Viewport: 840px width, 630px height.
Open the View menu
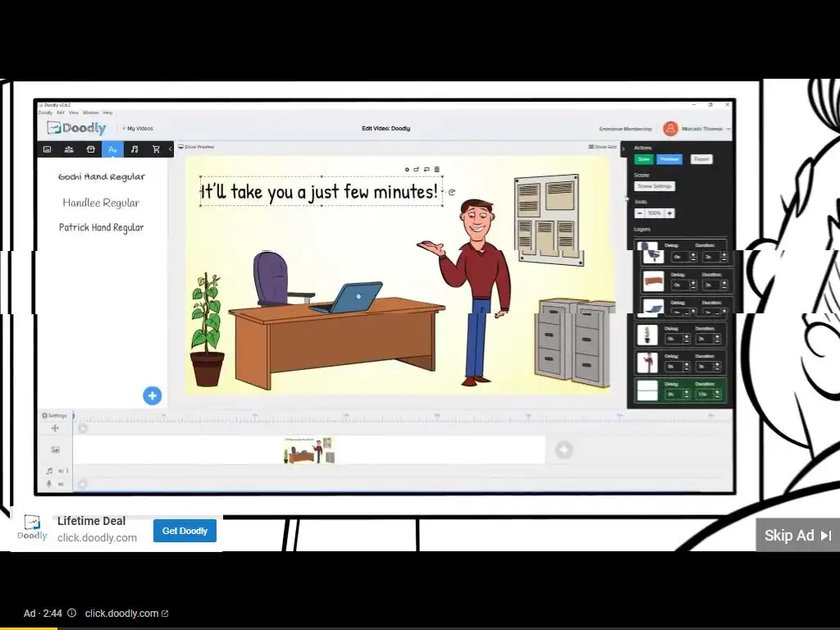(73, 112)
